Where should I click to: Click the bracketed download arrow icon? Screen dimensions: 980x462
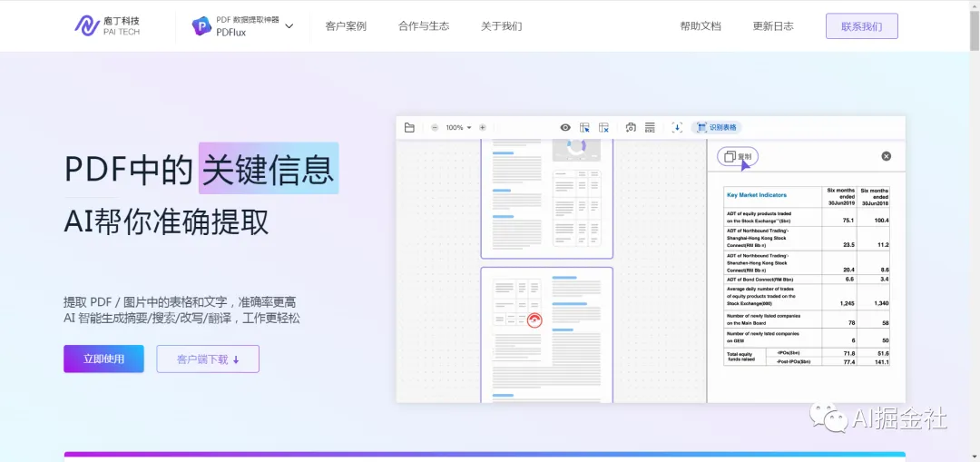[x=677, y=128]
